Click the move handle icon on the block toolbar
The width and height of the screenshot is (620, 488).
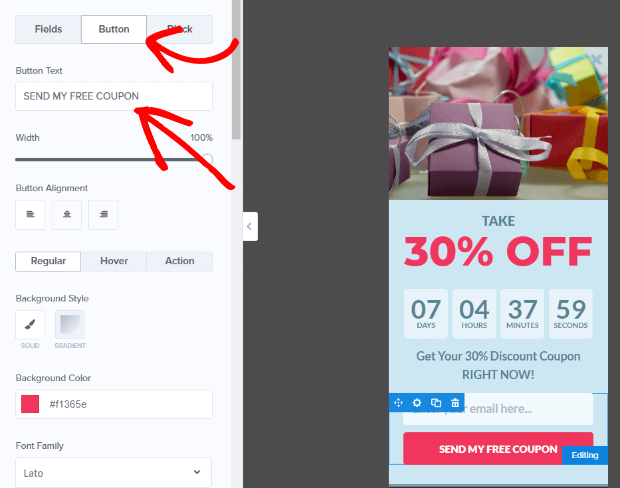(398, 403)
